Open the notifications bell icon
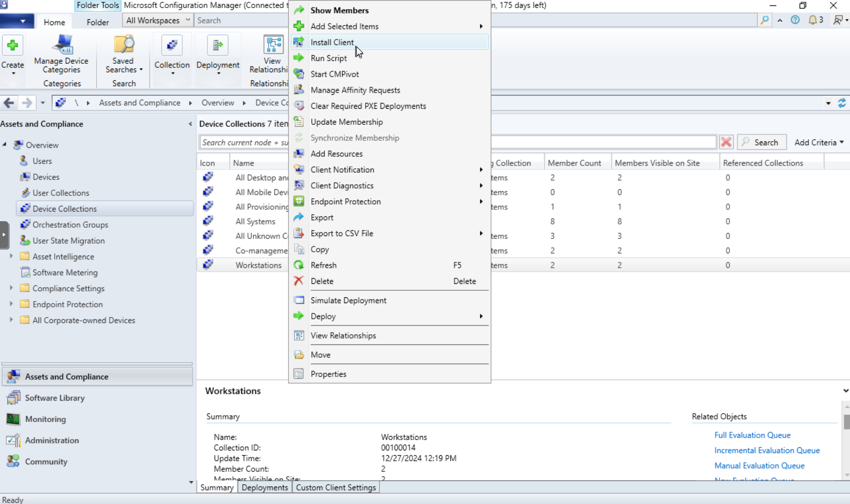 (x=812, y=20)
